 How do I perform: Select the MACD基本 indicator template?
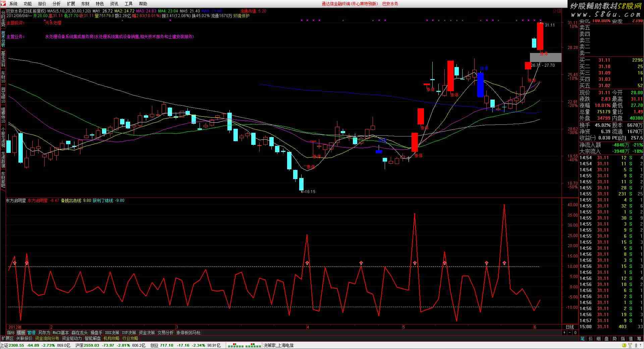tap(61, 333)
